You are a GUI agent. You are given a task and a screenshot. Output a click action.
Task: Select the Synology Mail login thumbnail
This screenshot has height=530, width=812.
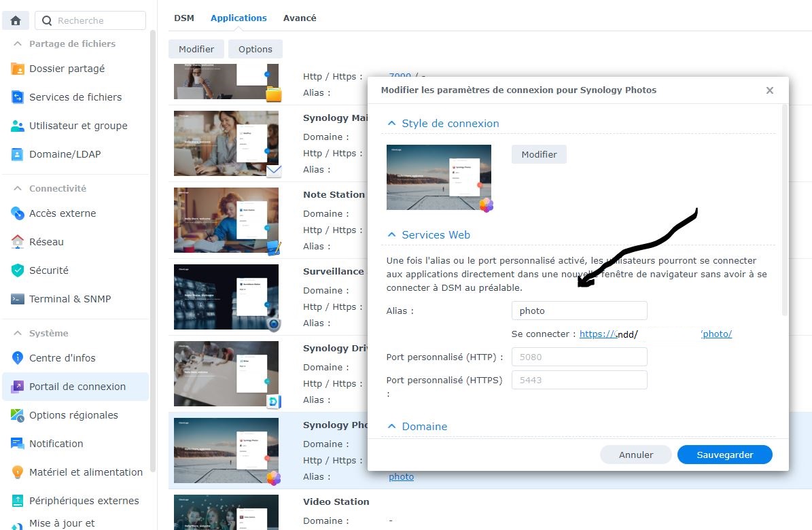[x=226, y=143]
